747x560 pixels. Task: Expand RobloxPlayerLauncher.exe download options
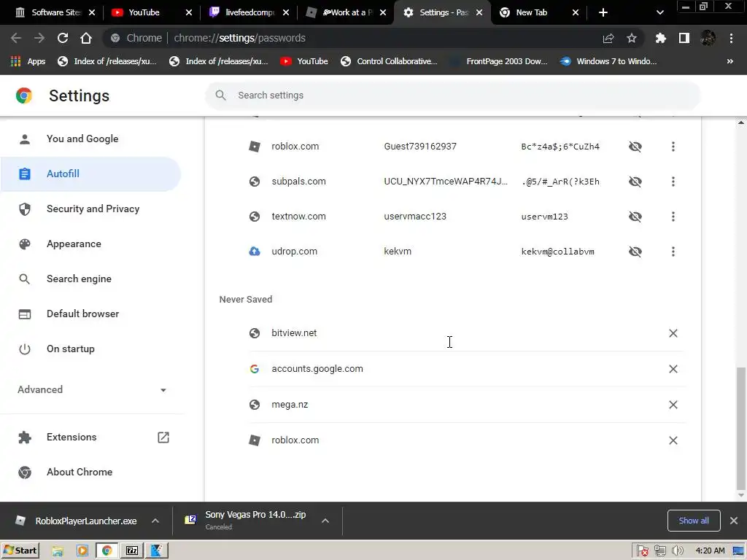(155, 521)
